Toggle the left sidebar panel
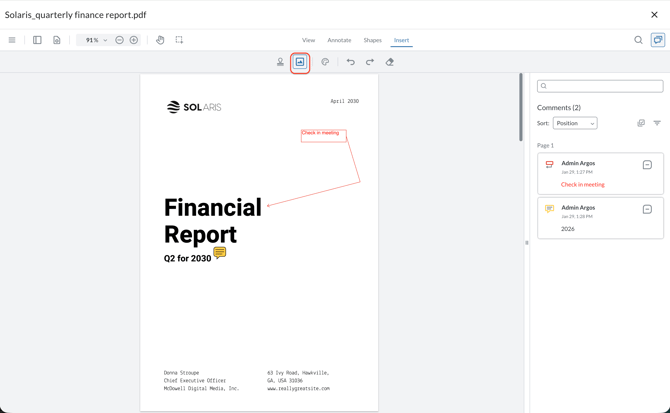 (x=37, y=40)
